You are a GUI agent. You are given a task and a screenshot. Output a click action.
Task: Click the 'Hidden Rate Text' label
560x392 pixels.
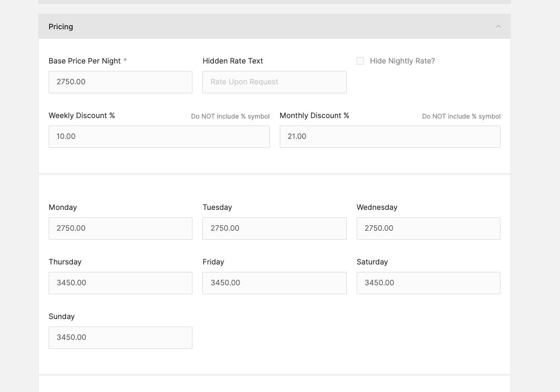(233, 61)
